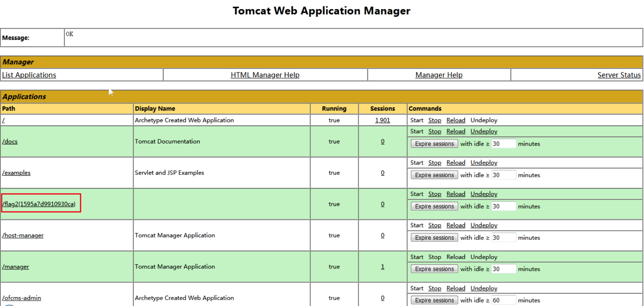This screenshot has width=644, height=306.
Task: Open the Manager Help link
Action: pos(439,75)
